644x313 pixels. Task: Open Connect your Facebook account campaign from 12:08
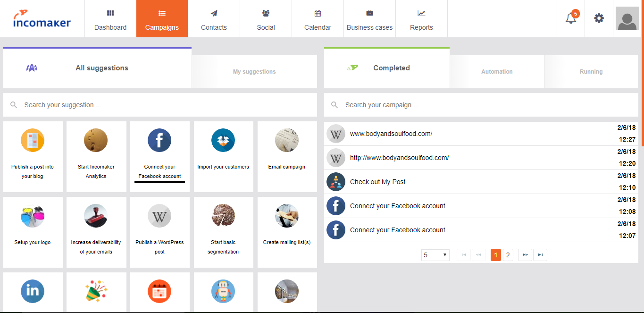click(481, 206)
